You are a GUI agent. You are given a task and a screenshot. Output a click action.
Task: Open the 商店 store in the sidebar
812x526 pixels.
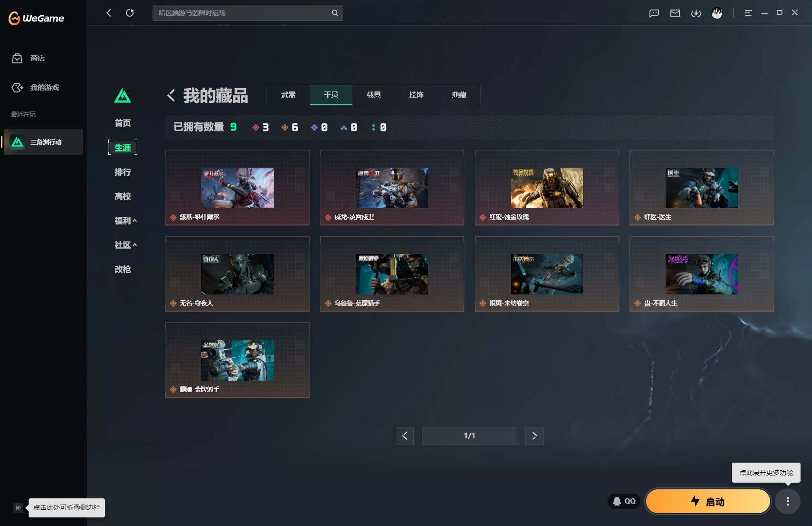[x=29, y=58]
